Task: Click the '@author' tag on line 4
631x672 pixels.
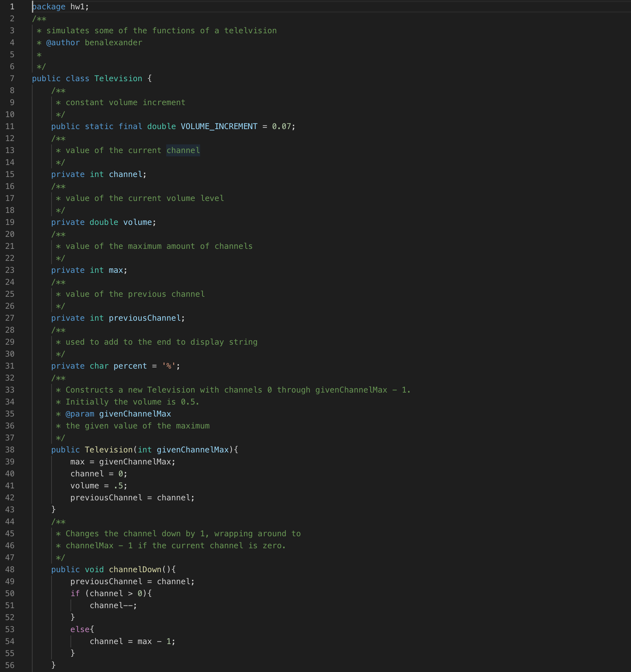Action: click(x=63, y=43)
